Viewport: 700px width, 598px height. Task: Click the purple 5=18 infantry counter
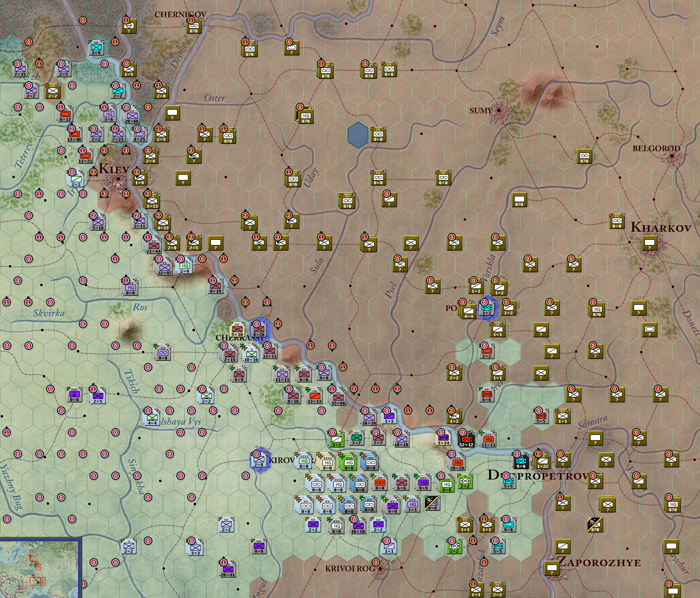pyautogui.click(x=98, y=223)
